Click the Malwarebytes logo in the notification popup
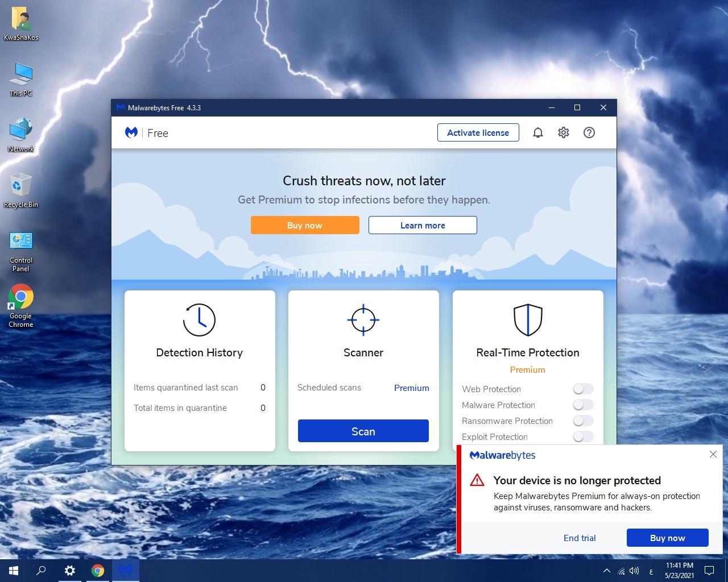 point(502,455)
